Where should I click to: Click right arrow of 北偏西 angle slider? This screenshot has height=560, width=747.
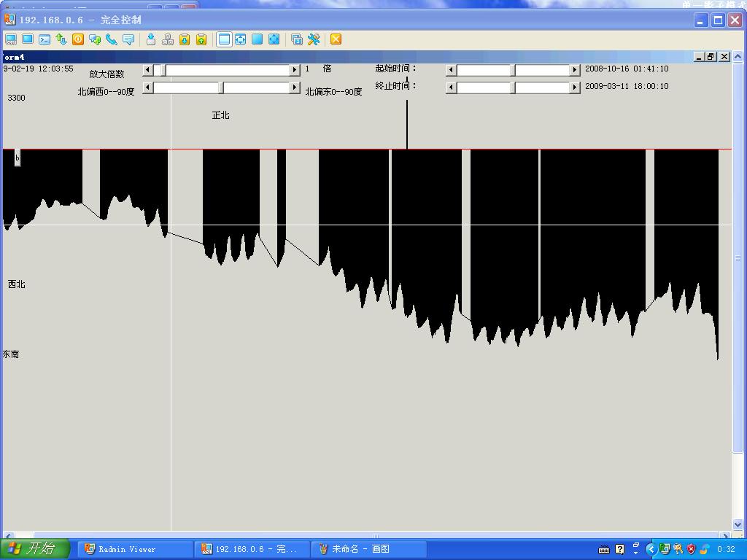click(x=295, y=87)
